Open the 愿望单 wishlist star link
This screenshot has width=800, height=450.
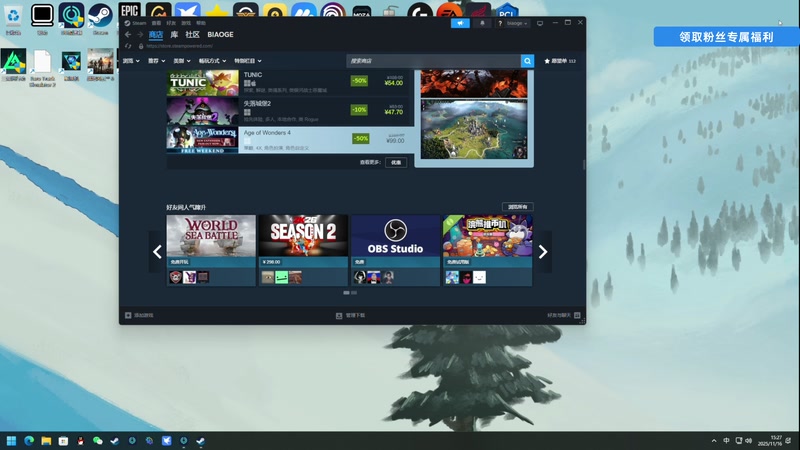560,61
